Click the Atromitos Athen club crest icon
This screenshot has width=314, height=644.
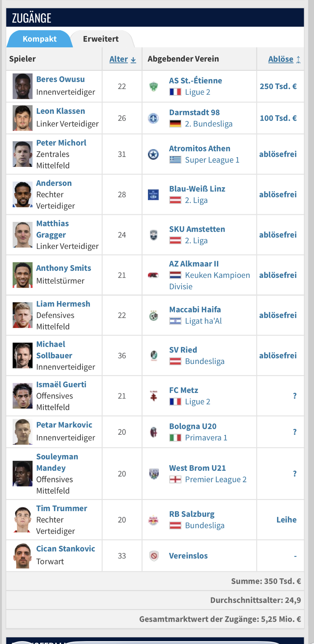pyautogui.click(x=154, y=154)
